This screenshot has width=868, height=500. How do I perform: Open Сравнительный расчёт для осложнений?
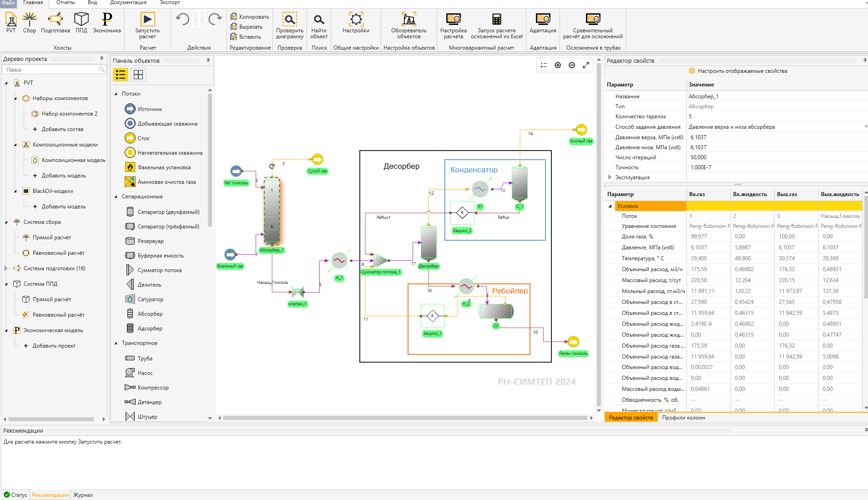593,25
